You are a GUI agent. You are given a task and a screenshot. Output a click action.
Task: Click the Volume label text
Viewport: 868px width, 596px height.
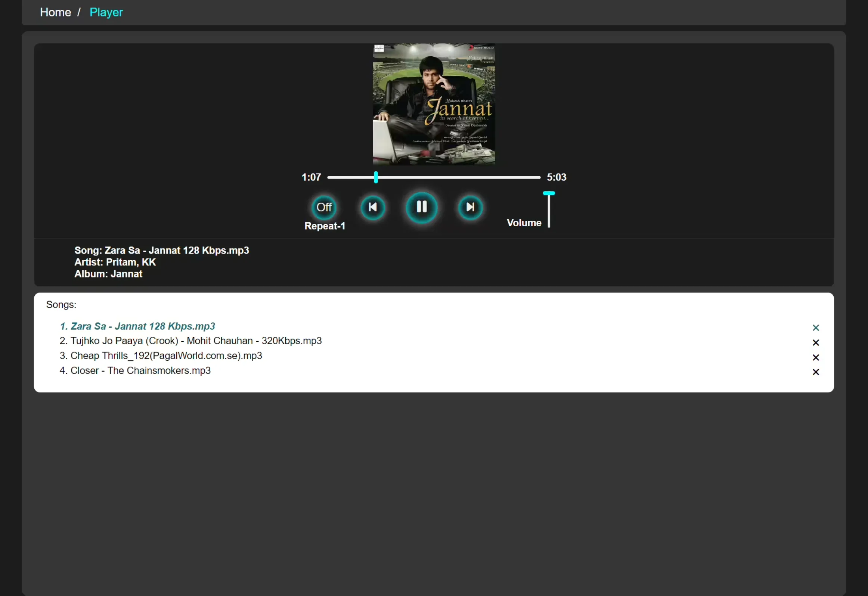point(524,223)
